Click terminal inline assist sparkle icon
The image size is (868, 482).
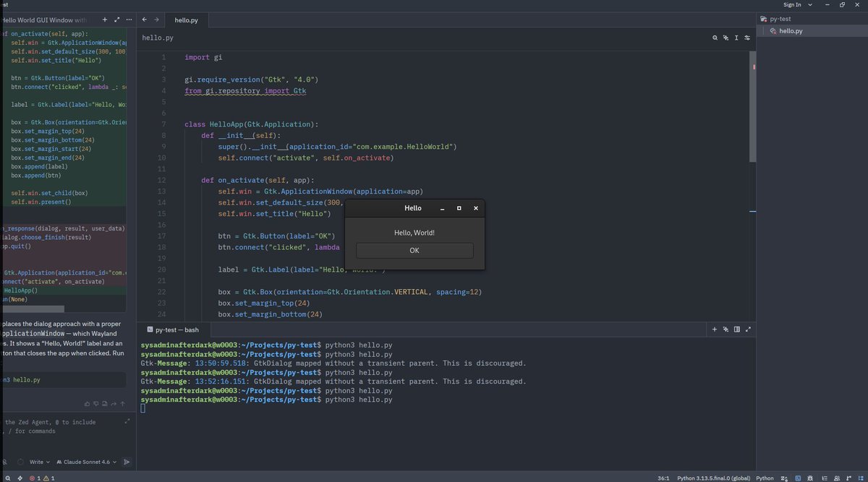726,330
